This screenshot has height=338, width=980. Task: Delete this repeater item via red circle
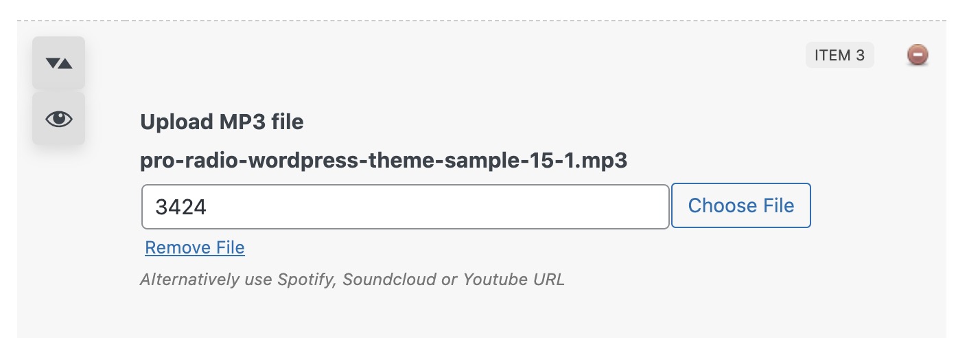[918, 55]
